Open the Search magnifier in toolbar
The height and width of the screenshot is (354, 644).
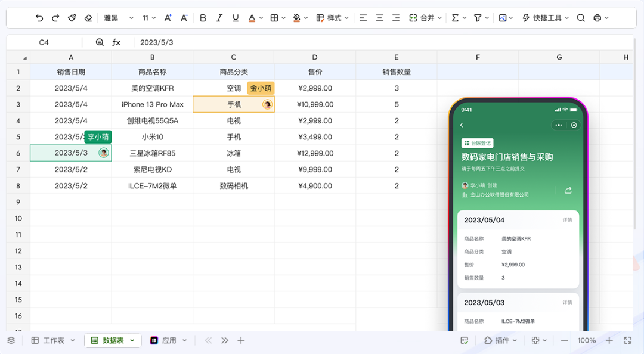coord(581,18)
